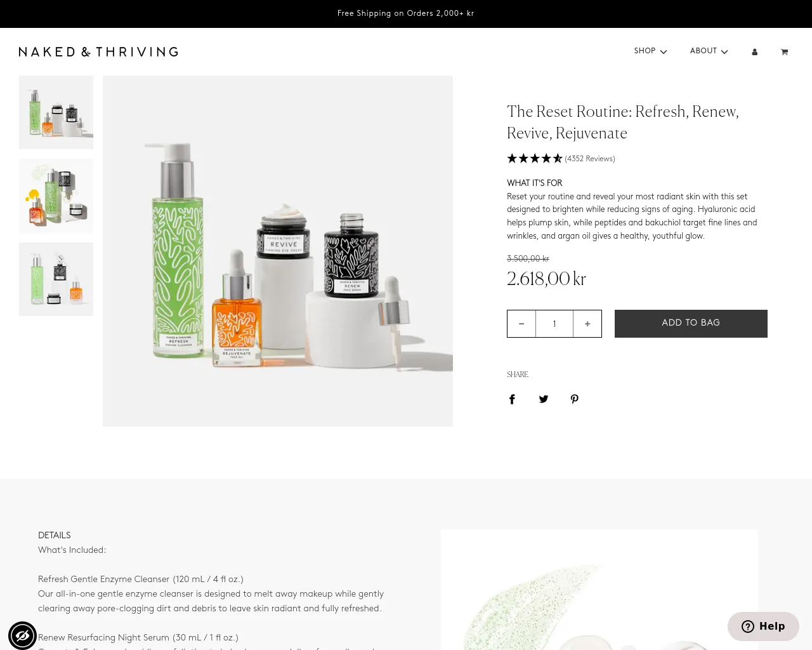The image size is (812, 650).
Task: Share product on Facebook
Action: click(x=512, y=399)
